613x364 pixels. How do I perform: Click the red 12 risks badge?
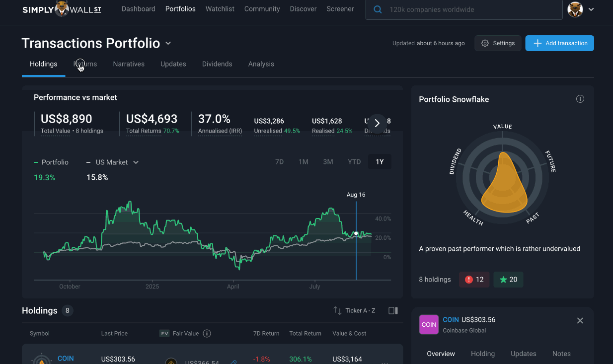[474, 280]
